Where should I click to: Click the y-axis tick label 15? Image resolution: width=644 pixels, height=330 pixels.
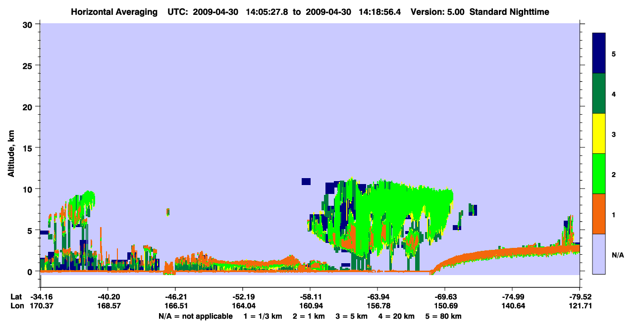[28, 148]
